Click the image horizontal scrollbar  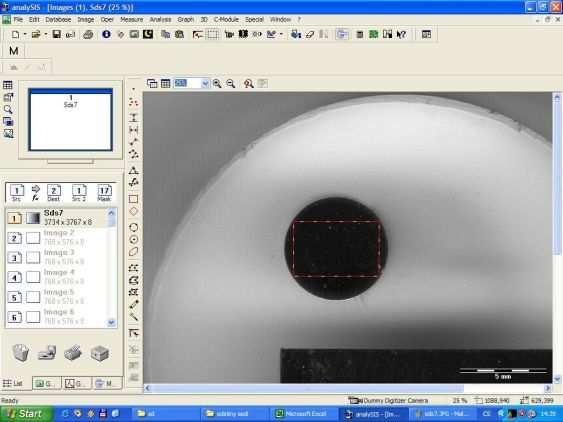click(308, 388)
